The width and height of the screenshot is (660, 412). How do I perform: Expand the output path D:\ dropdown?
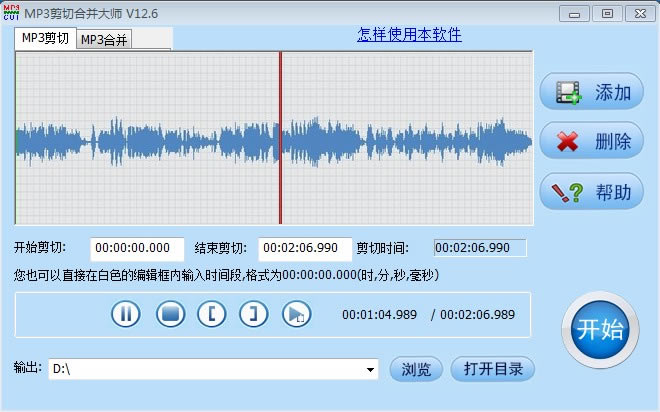[x=370, y=369]
